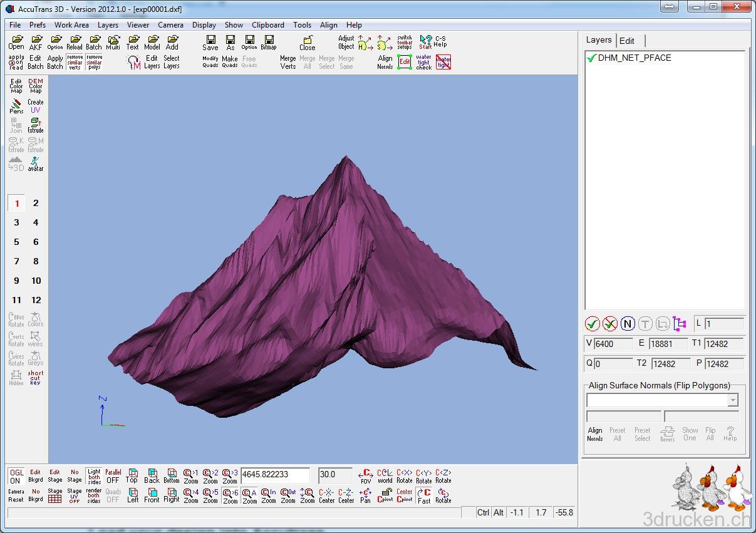Toggle apply on read option
Screen dimensions: 756x533
[16, 62]
